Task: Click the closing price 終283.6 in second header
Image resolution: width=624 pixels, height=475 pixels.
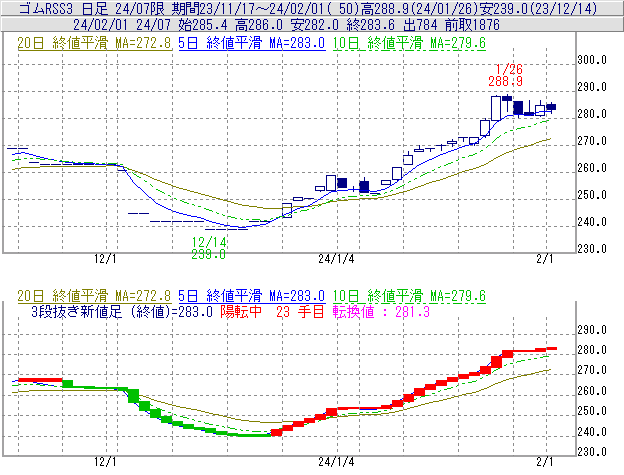Action: 370,25
